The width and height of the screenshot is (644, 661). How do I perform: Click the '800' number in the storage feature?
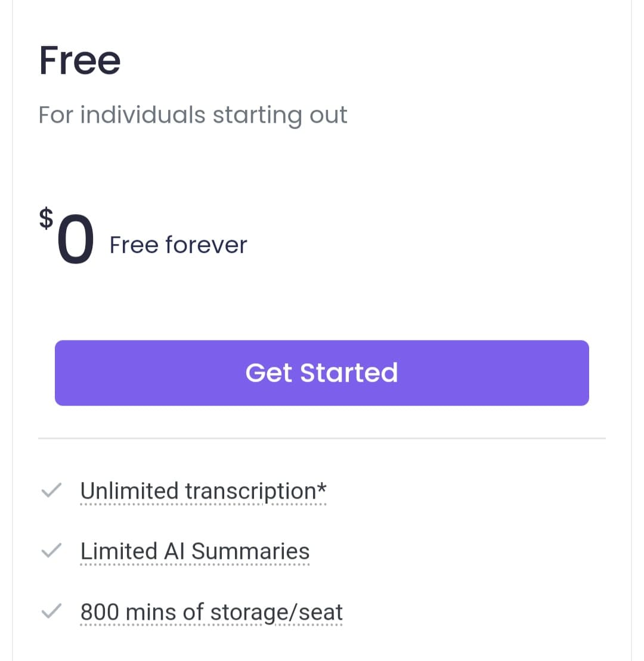(x=100, y=611)
